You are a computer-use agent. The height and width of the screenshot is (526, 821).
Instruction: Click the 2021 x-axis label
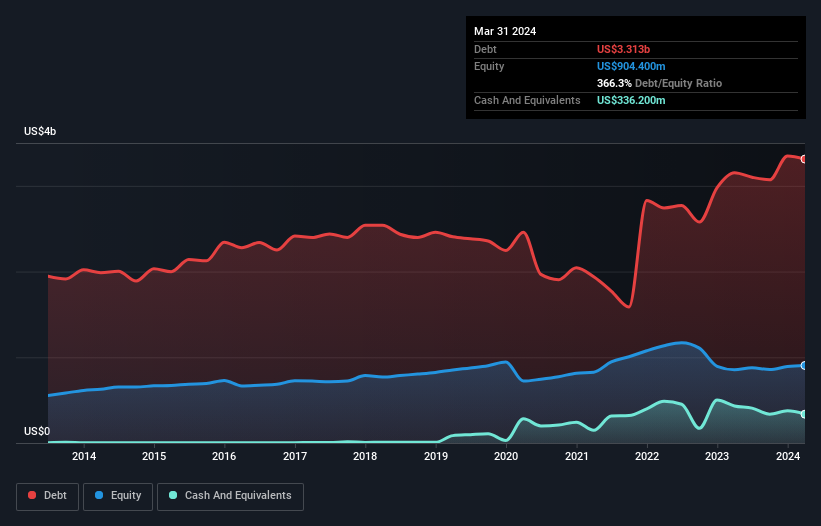576,456
